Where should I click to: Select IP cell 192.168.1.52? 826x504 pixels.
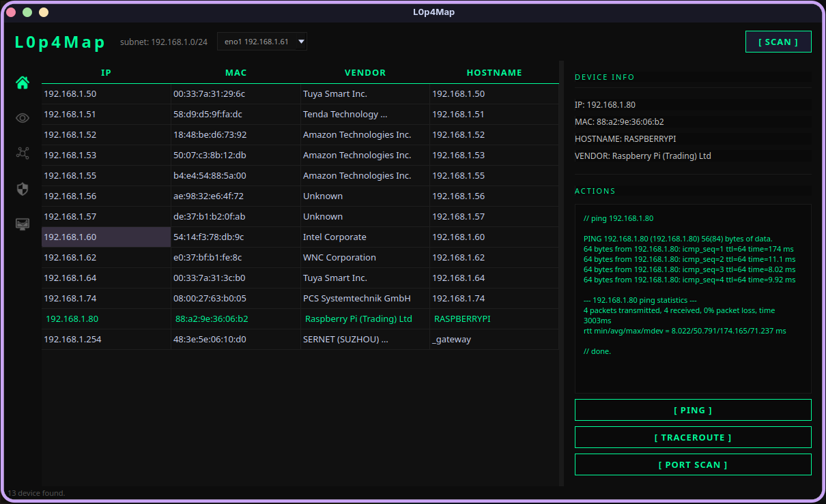[106, 135]
